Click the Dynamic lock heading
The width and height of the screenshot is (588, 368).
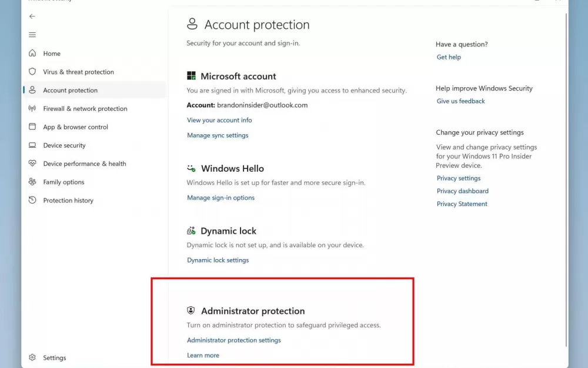tap(228, 231)
